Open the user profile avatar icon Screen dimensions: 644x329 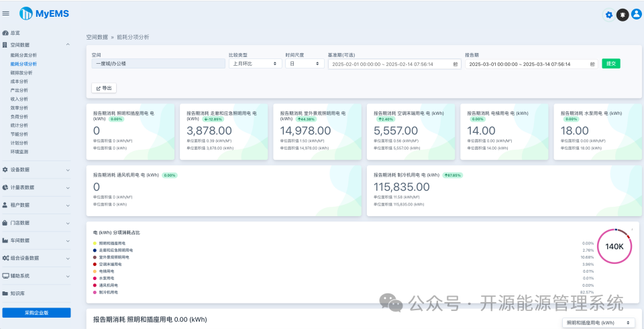click(636, 14)
